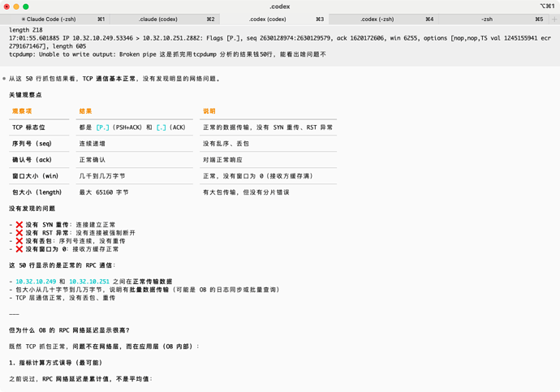Click the red X before 没有 RST 异常

click(x=19, y=233)
